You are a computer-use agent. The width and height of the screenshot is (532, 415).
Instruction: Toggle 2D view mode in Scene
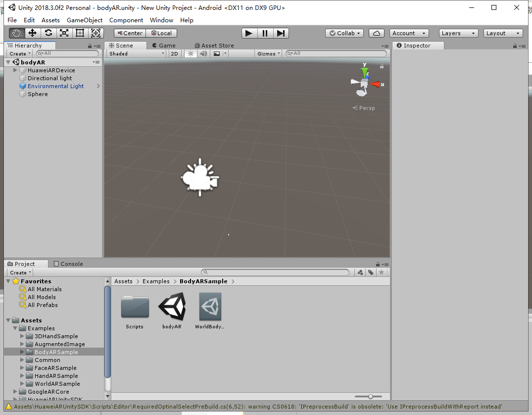(174, 53)
